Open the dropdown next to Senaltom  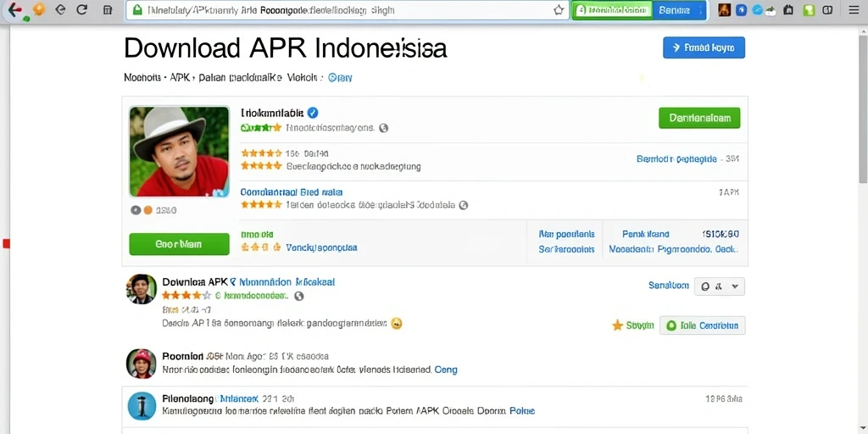point(719,287)
